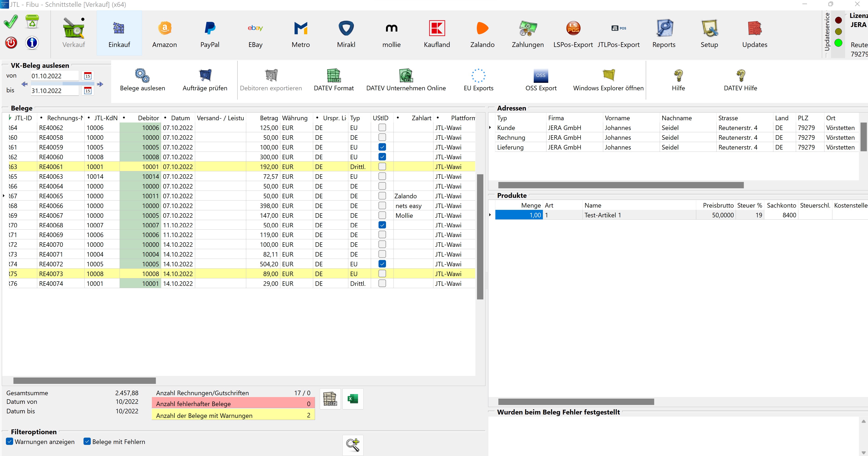Click the magnifier search icon at the bottom
The width and height of the screenshot is (868, 456).
[353, 445]
